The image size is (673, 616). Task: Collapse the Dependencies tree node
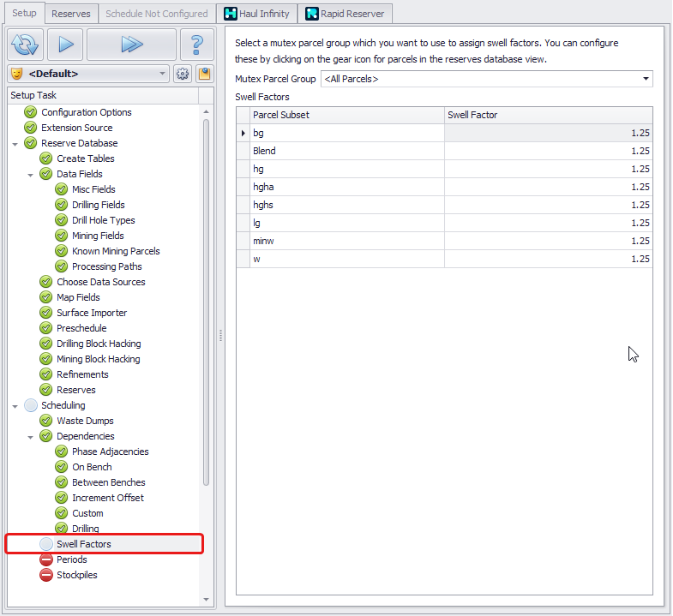click(31, 437)
